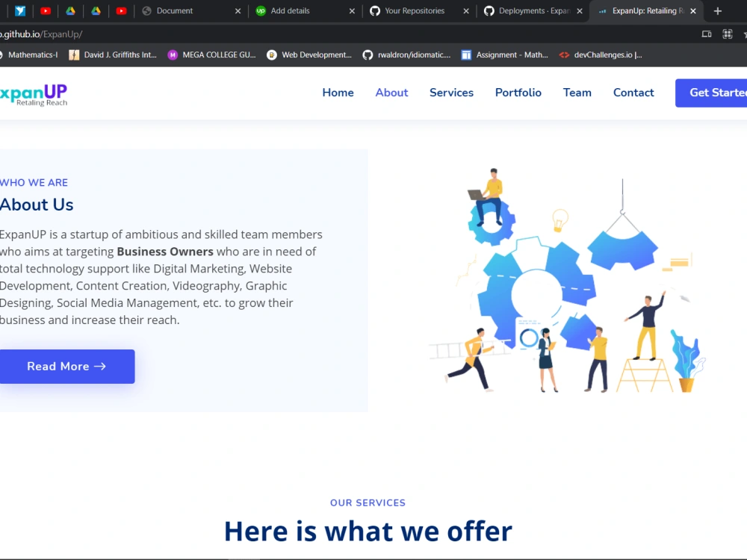Go to Team in the navbar
The width and height of the screenshot is (747, 560).
(x=577, y=93)
